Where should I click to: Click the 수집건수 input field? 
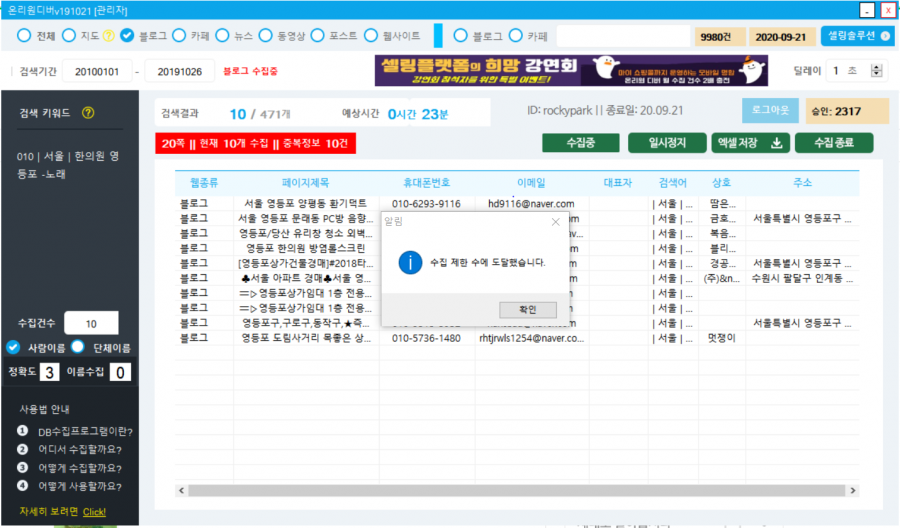click(x=91, y=323)
